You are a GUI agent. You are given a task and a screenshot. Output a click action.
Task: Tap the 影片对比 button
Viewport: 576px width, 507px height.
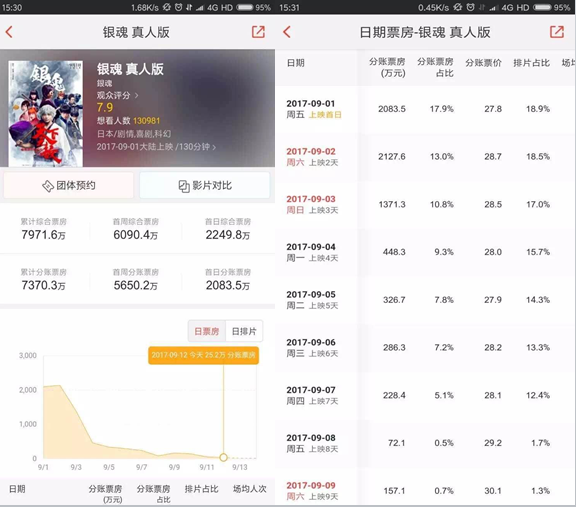205,186
